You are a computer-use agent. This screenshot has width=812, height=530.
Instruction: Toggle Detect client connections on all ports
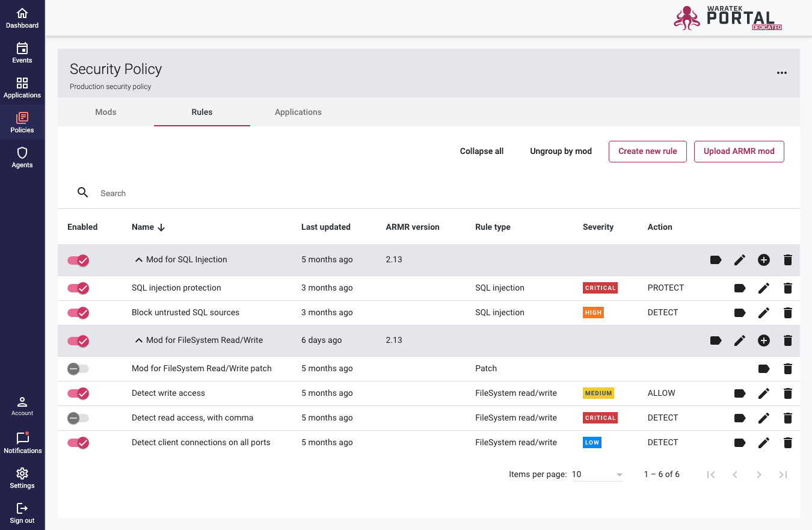[x=78, y=443]
